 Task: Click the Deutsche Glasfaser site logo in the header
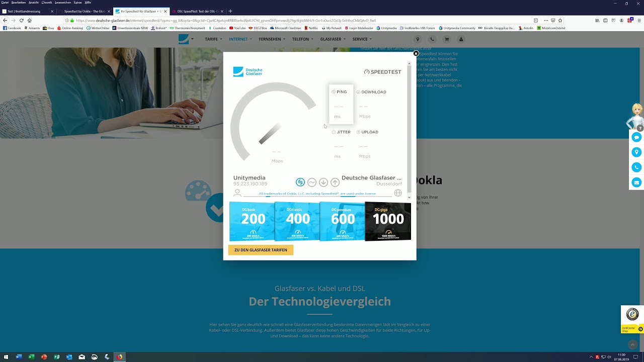point(184,39)
